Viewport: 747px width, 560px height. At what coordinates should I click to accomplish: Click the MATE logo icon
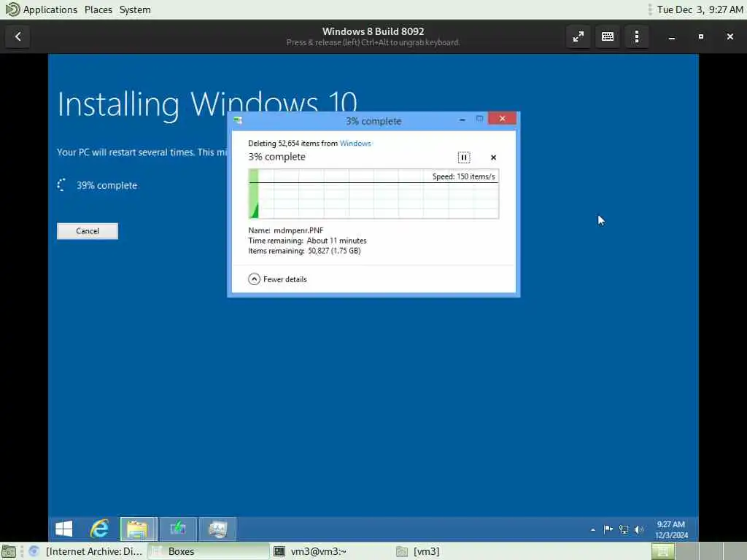pyautogui.click(x=12, y=9)
